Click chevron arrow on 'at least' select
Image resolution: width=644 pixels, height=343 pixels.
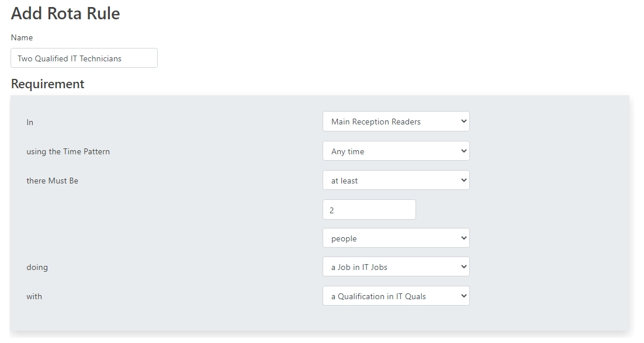[463, 180]
